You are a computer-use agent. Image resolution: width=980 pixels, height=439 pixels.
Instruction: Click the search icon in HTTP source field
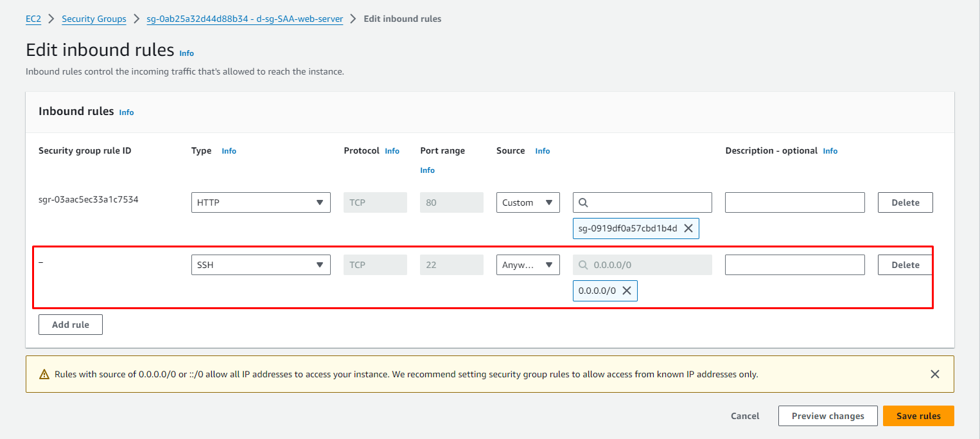point(583,202)
